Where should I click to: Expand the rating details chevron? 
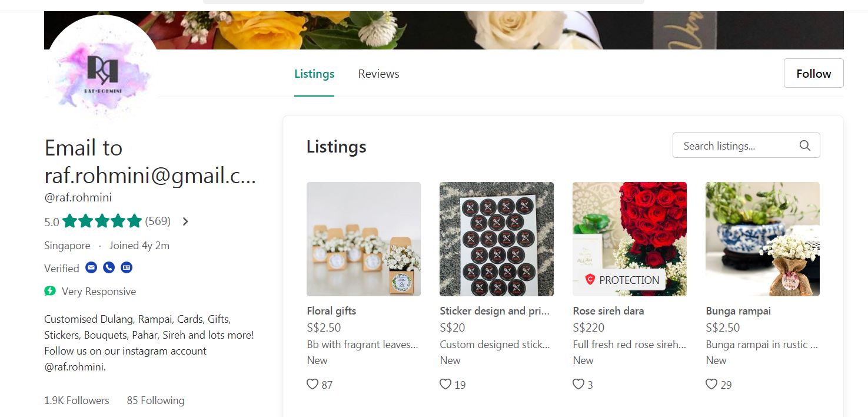click(185, 221)
